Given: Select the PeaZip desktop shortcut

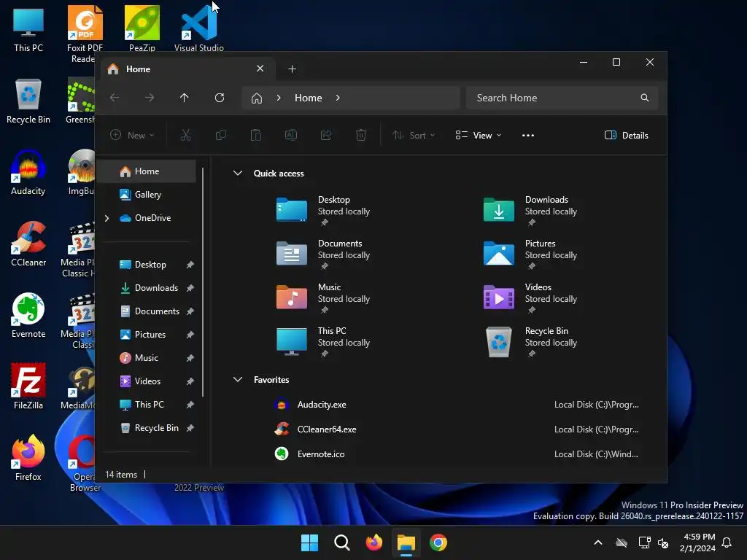Looking at the screenshot, I should point(142,28).
